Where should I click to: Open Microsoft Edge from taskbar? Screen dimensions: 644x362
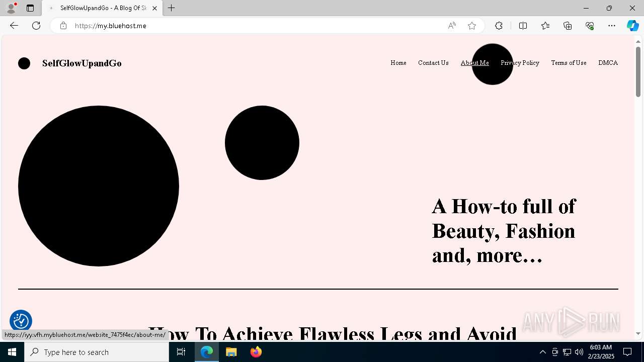point(207,352)
